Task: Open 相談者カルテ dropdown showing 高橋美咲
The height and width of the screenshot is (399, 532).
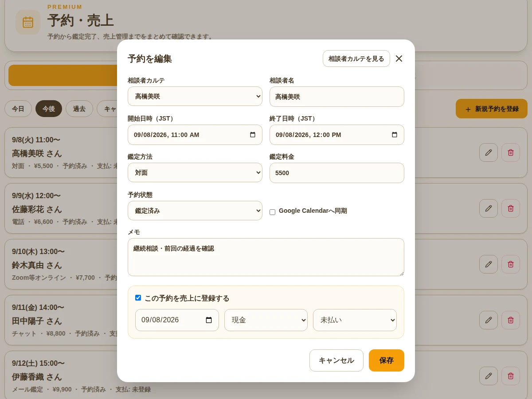Action: 195,96
